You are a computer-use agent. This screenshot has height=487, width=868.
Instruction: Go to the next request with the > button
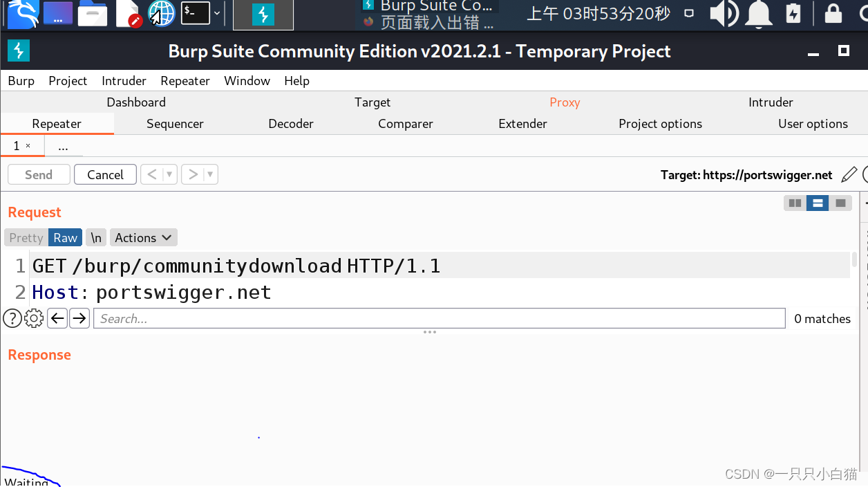[x=193, y=174]
